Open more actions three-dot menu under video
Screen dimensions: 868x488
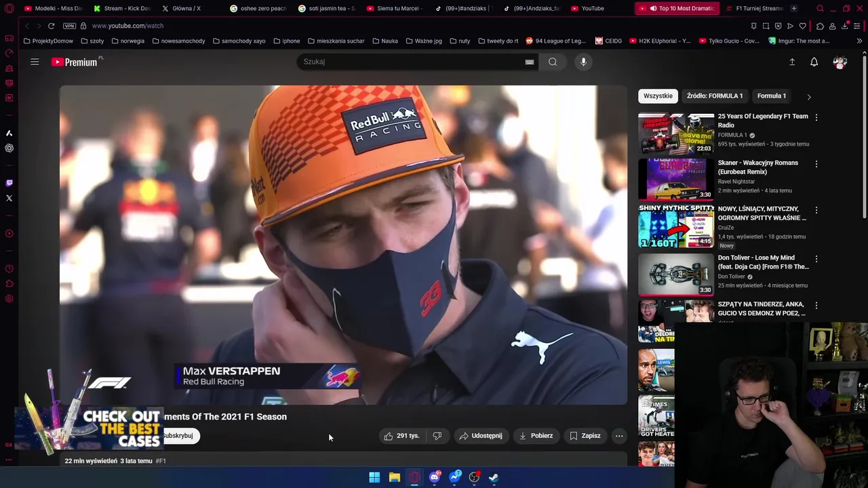tap(619, 436)
